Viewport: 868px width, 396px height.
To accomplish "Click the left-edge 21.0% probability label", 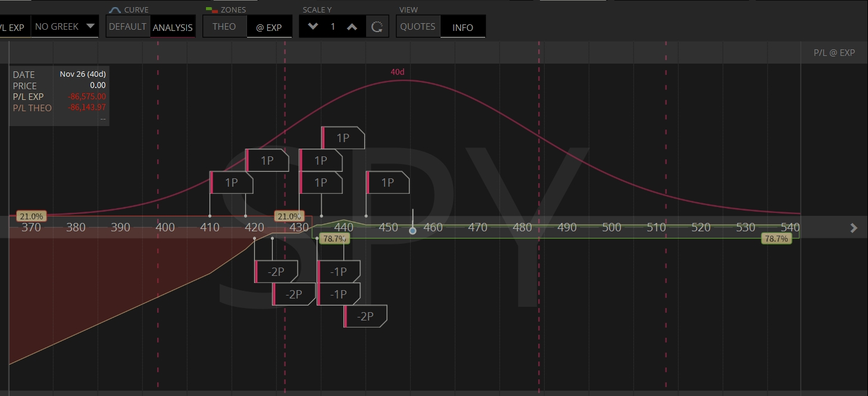I will point(31,216).
